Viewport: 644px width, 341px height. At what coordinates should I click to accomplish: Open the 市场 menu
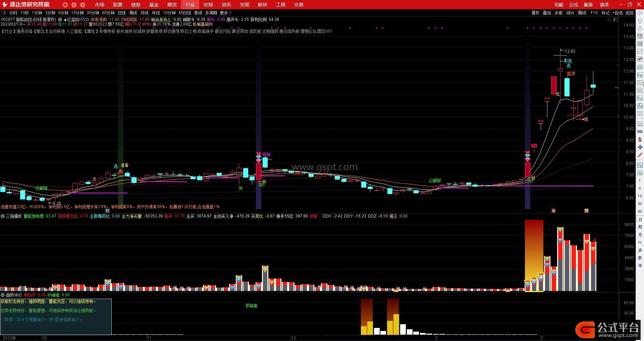pos(99,5)
